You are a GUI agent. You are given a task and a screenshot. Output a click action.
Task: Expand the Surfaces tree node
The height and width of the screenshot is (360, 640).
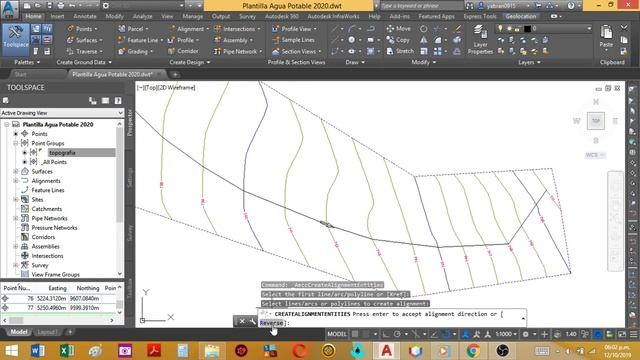(x=16, y=171)
